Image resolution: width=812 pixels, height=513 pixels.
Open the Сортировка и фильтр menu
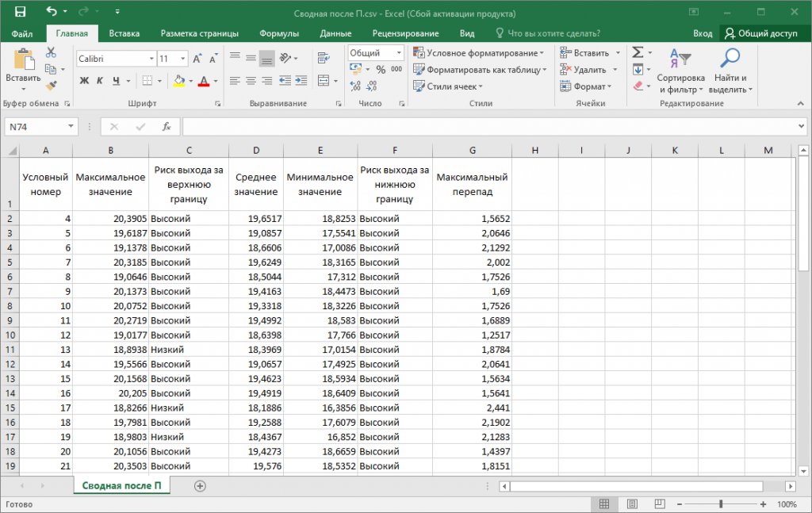pos(680,71)
